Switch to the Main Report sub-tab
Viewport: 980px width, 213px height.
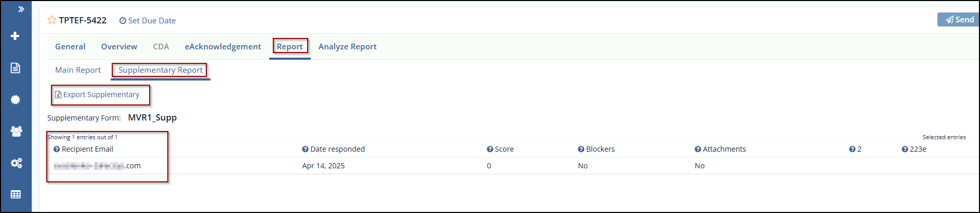(78, 70)
